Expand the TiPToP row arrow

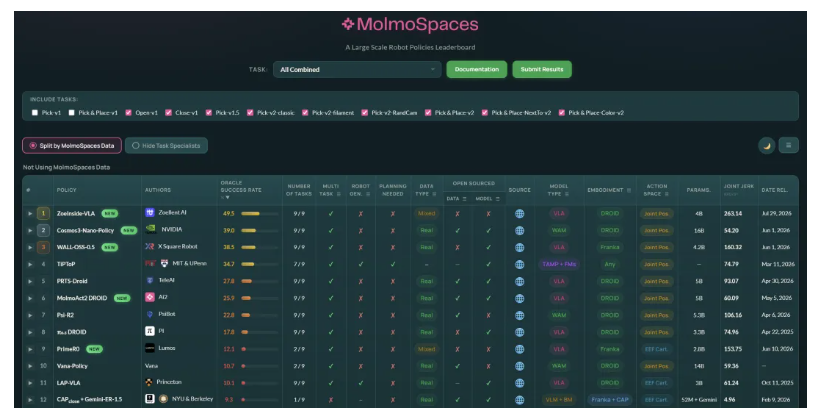click(30, 264)
